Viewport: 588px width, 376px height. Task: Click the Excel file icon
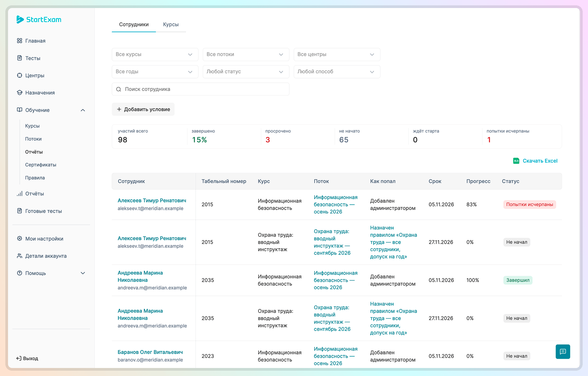pos(516,161)
